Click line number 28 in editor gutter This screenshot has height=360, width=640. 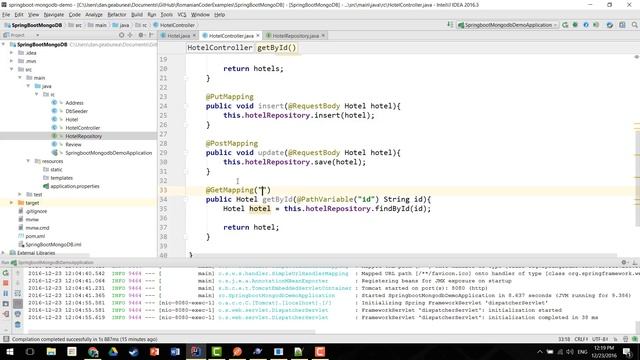163,143
